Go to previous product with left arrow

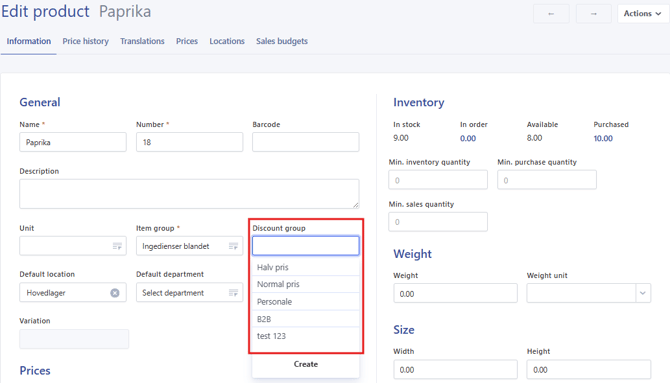click(551, 14)
